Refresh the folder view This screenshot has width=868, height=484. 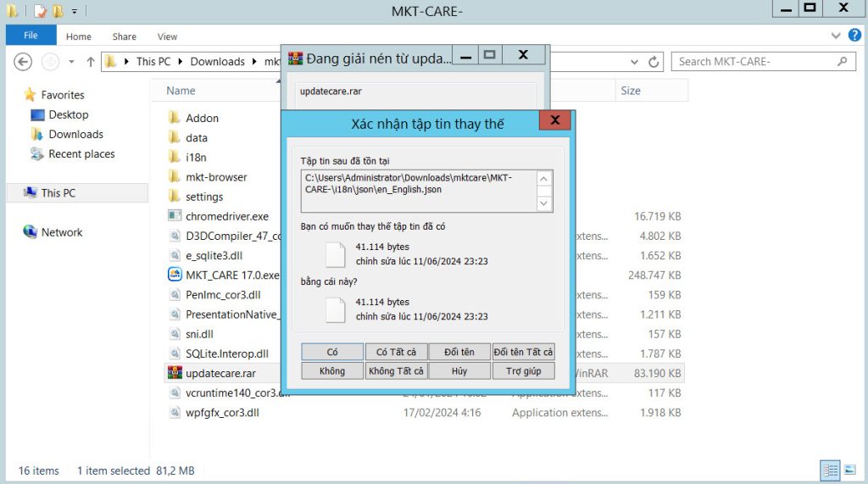(x=654, y=62)
